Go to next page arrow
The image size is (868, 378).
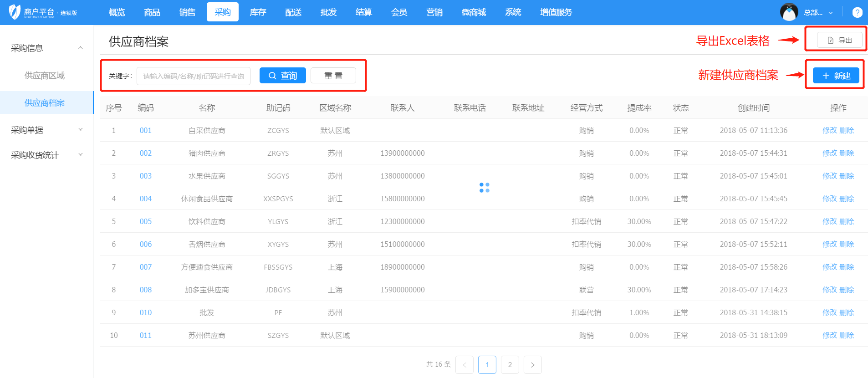pyautogui.click(x=532, y=365)
